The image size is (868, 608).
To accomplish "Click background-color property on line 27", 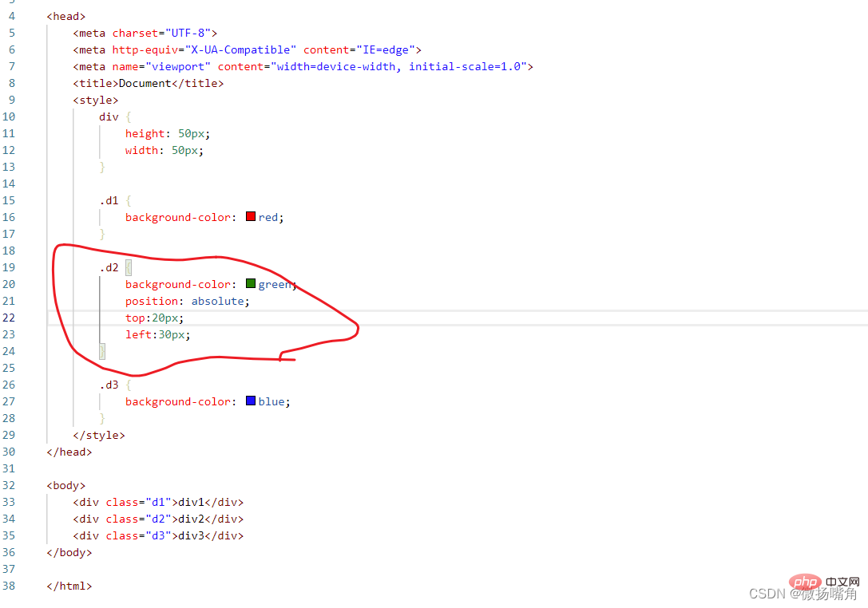I will (x=178, y=401).
